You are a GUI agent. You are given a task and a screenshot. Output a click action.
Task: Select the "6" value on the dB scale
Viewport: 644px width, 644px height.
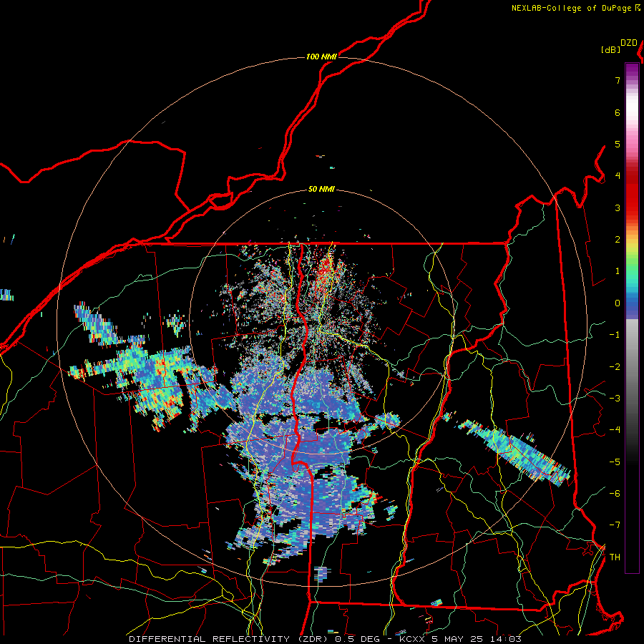[x=618, y=112]
